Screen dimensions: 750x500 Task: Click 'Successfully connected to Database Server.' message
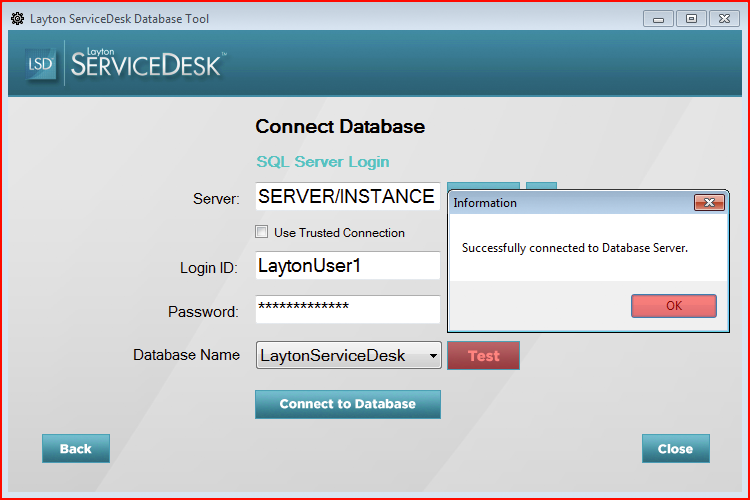(575, 248)
